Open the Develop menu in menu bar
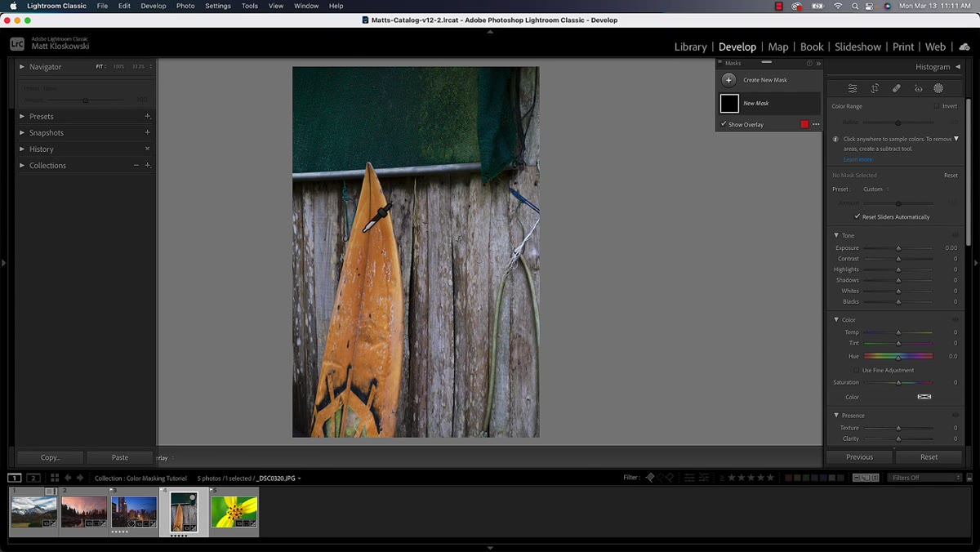 pos(153,6)
